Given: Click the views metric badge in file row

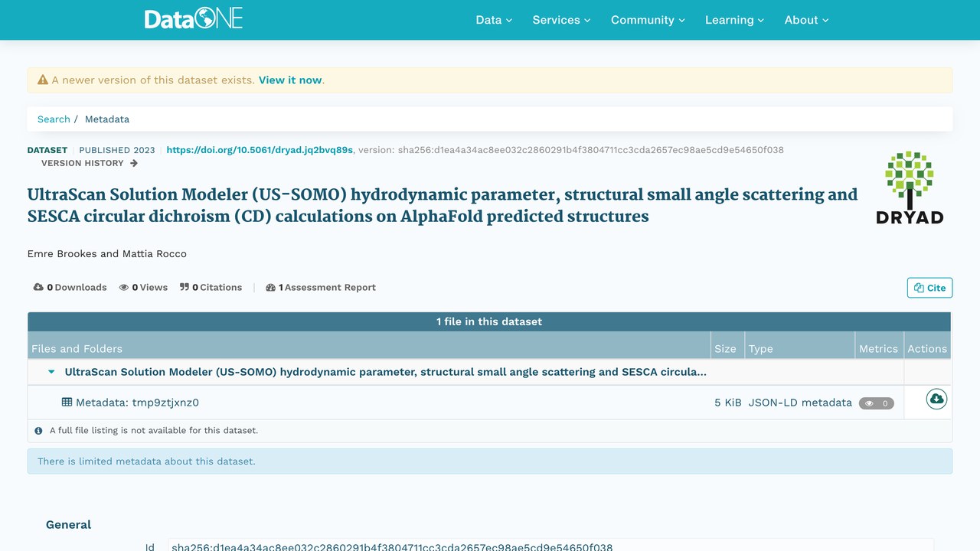Looking at the screenshot, I should (x=876, y=403).
